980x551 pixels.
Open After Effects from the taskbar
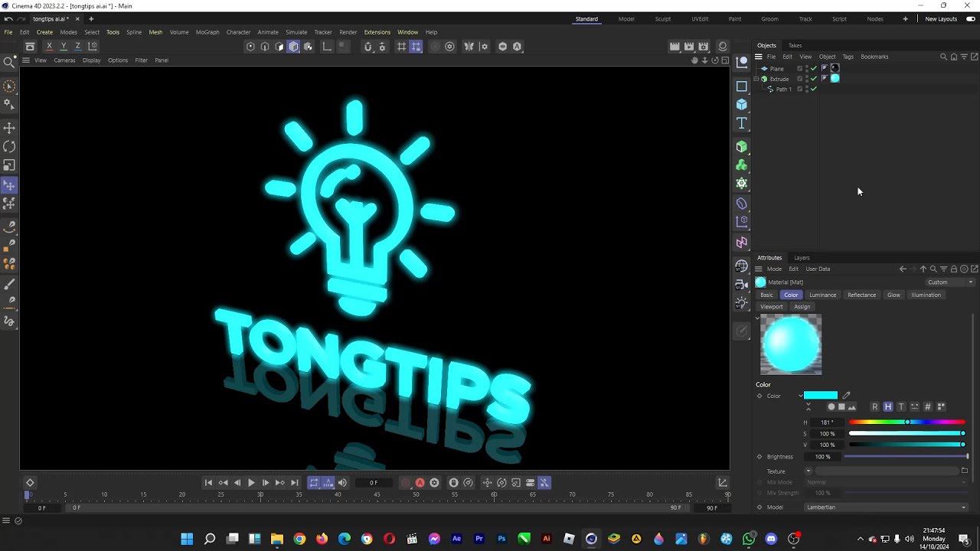[x=456, y=539]
